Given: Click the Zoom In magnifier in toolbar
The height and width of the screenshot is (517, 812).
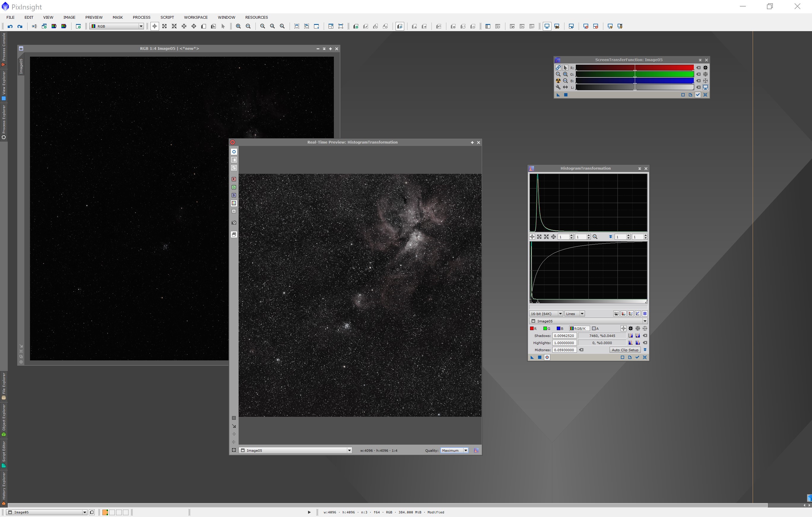Looking at the screenshot, I should 238,26.
